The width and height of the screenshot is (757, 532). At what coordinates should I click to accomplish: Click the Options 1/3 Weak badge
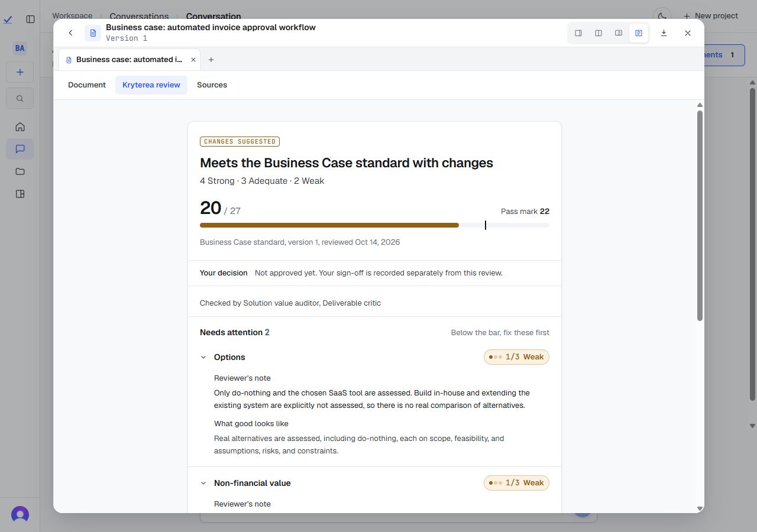[x=516, y=357]
